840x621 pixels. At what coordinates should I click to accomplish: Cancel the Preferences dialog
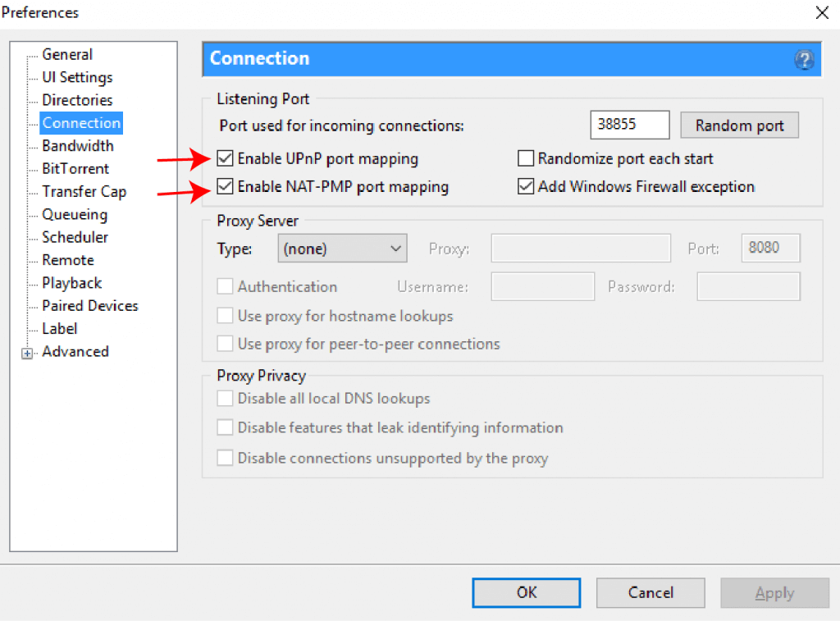(x=651, y=592)
